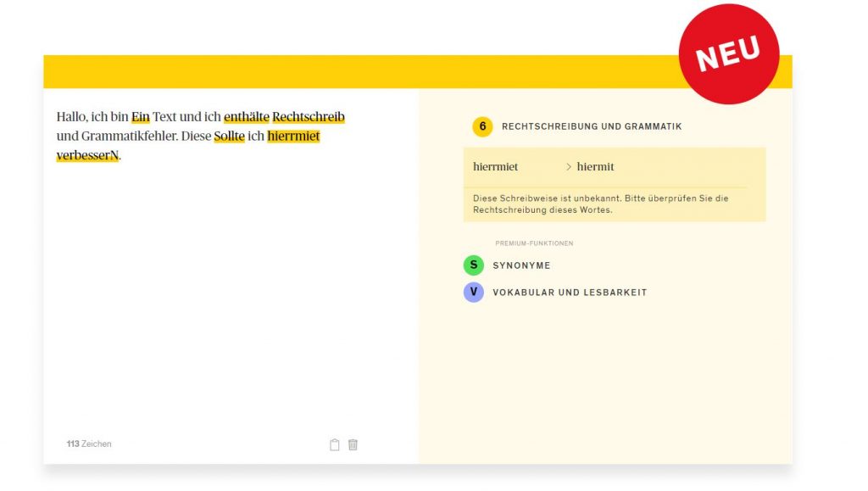Click the Diese Schreibweise ist unbekannt explanation
Viewport: 868px width, 491px height.
(x=601, y=204)
